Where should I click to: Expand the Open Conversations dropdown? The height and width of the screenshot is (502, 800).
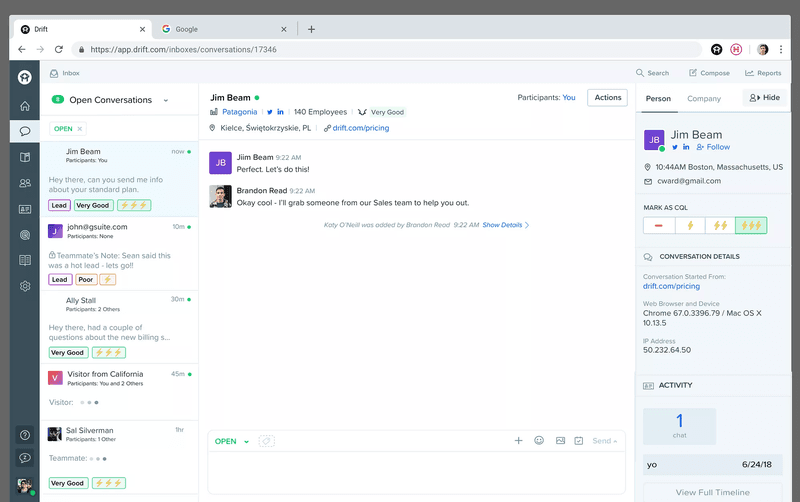(x=166, y=100)
